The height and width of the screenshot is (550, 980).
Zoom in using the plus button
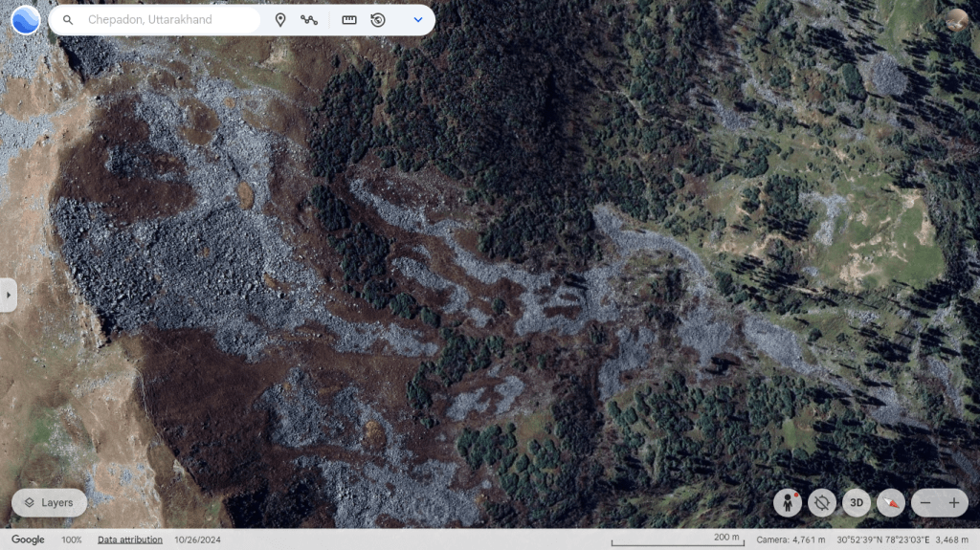[954, 502]
